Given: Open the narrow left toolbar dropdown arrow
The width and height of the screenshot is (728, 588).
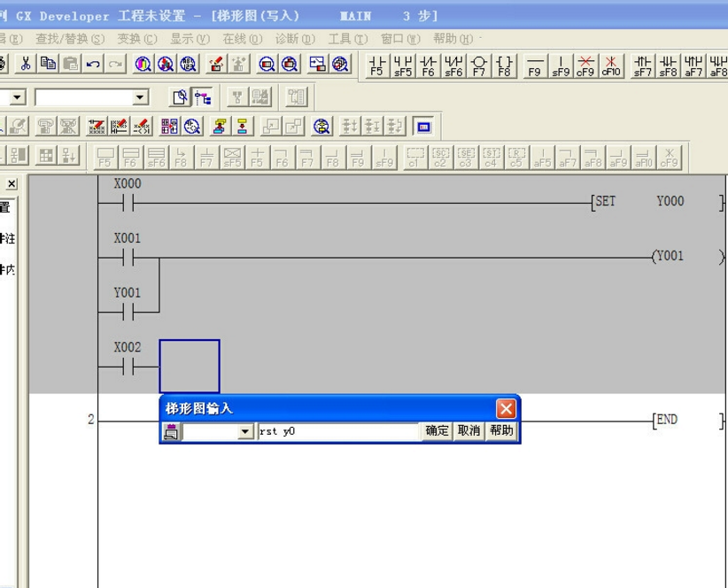Looking at the screenshot, I should pos(18,97).
